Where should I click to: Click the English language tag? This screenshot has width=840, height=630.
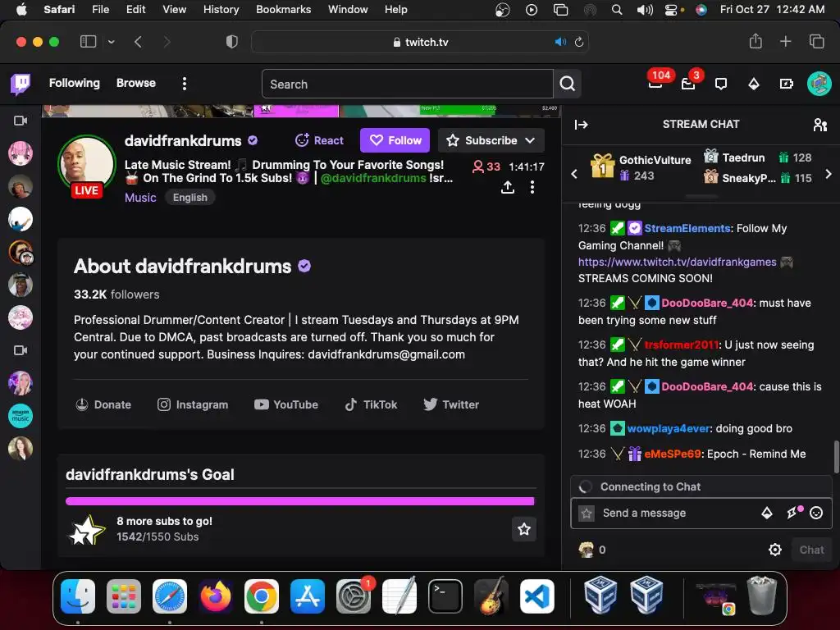(190, 197)
